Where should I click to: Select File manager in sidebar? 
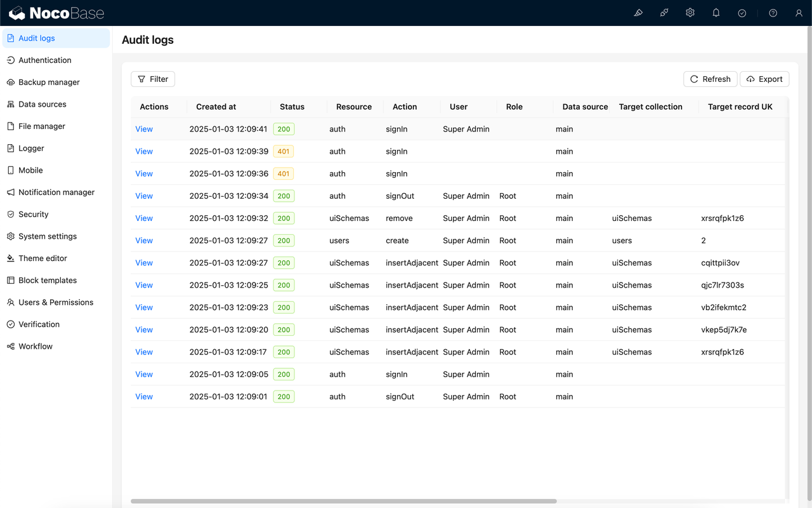tap(56, 126)
